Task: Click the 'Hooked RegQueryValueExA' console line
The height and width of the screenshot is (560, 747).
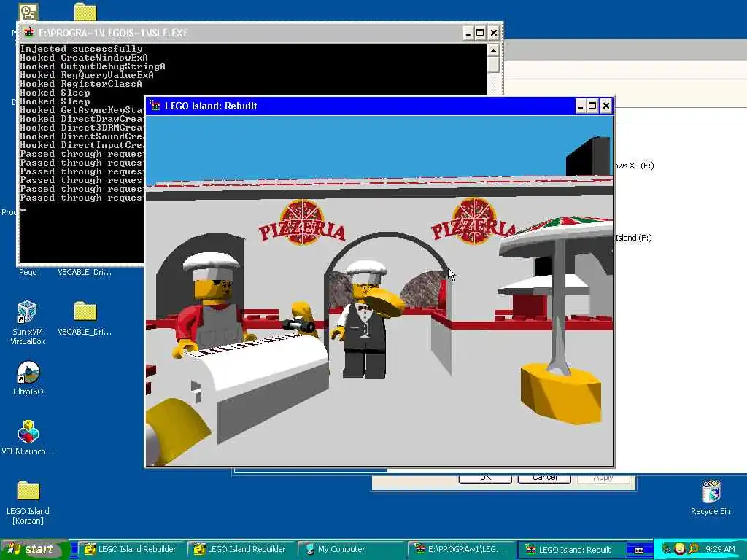Action: click(x=87, y=75)
